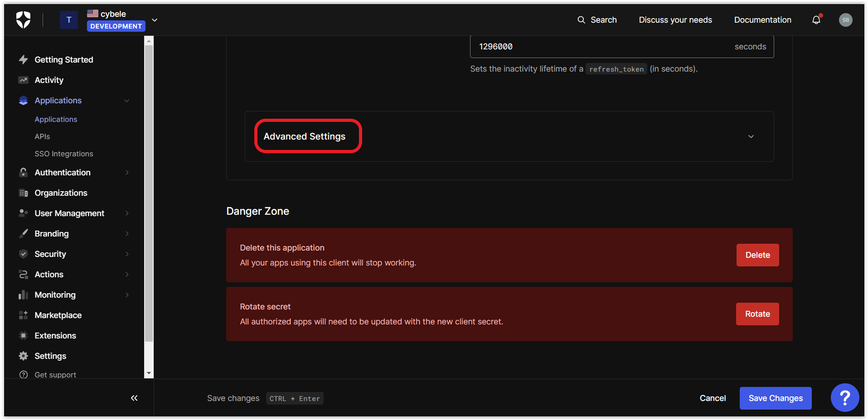Click the Settings gear icon in sidebar
This screenshot has height=420, width=868.
tap(24, 356)
